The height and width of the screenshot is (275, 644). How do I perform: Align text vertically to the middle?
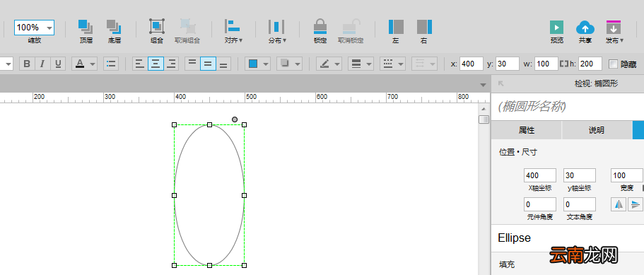[x=208, y=64]
